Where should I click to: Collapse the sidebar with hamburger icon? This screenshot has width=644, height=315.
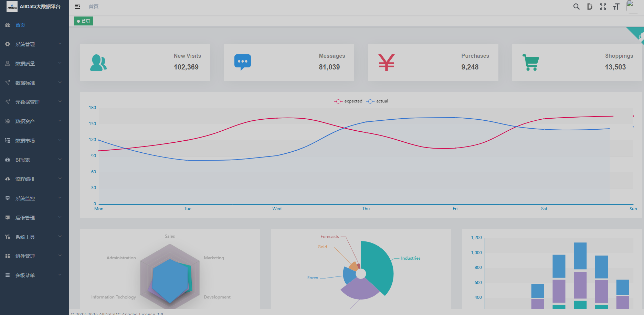pyautogui.click(x=77, y=6)
